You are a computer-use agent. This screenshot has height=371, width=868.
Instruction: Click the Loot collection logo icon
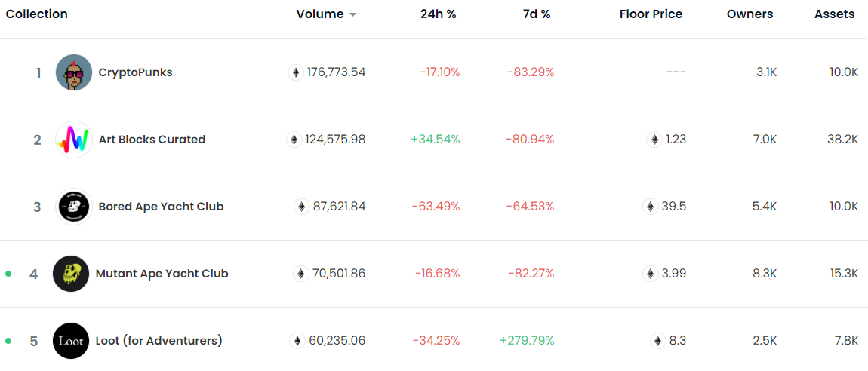71,341
